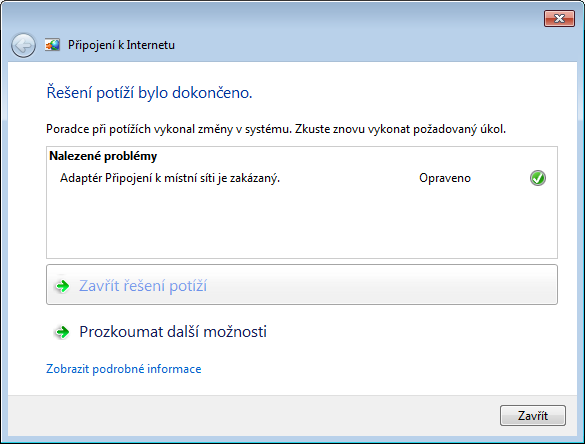Click the green arrow beside Prozkoumat další možnosti
Image resolution: width=585 pixels, height=444 pixels.
pyautogui.click(x=62, y=332)
